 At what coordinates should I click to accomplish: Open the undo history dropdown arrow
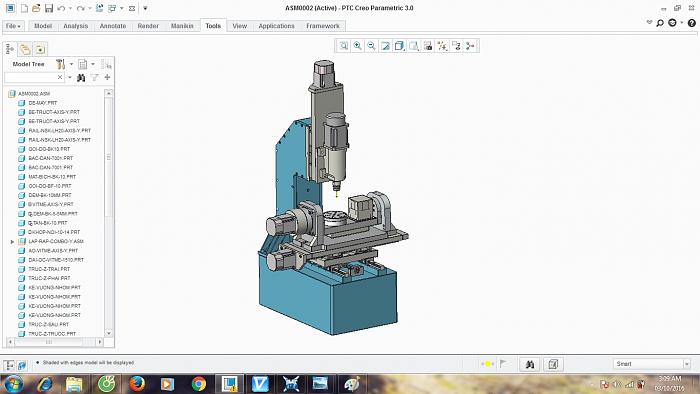click(x=70, y=8)
